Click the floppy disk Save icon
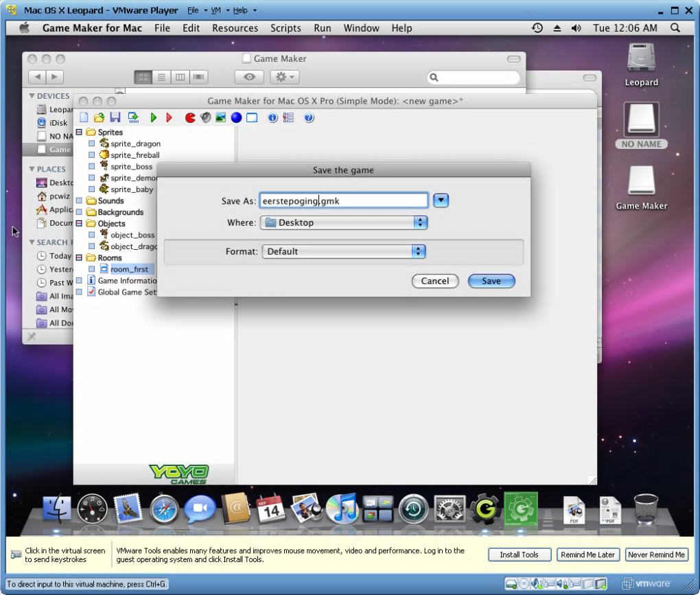Screen dimensions: 700x595 [x=115, y=117]
